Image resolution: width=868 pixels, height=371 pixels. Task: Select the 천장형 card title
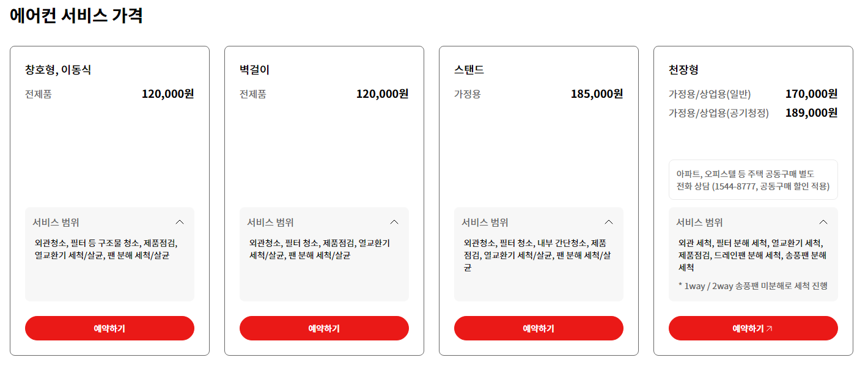pos(683,70)
